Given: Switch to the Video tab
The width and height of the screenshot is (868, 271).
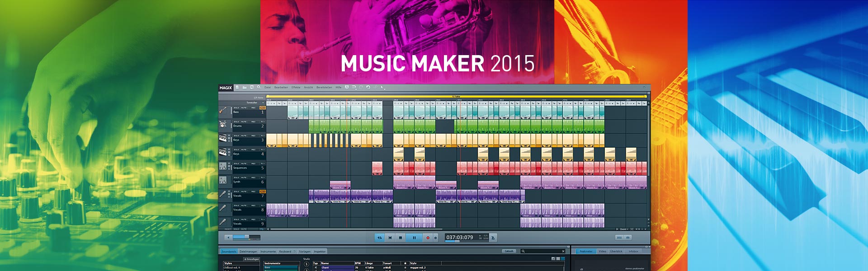Looking at the screenshot, I should pyautogui.click(x=602, y=251).
